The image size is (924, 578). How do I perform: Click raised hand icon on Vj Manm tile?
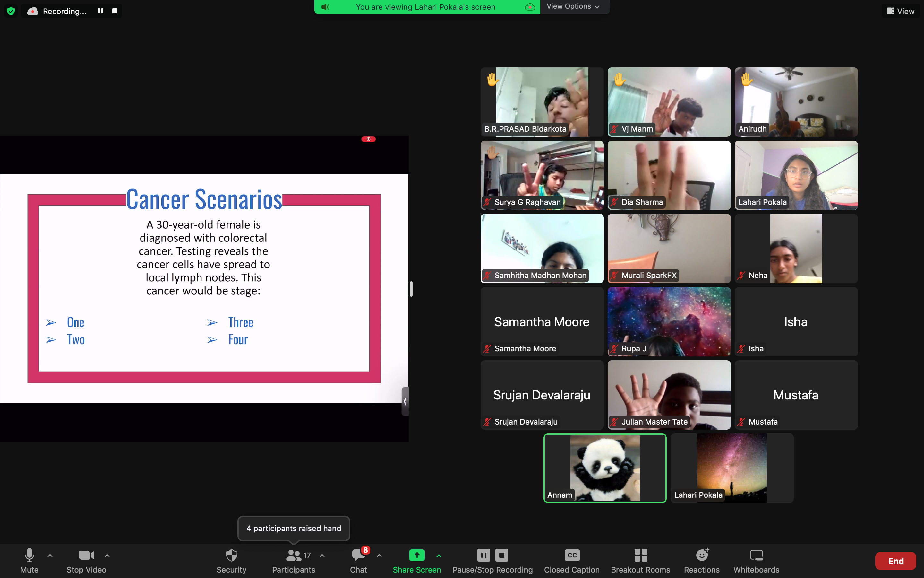620,79
